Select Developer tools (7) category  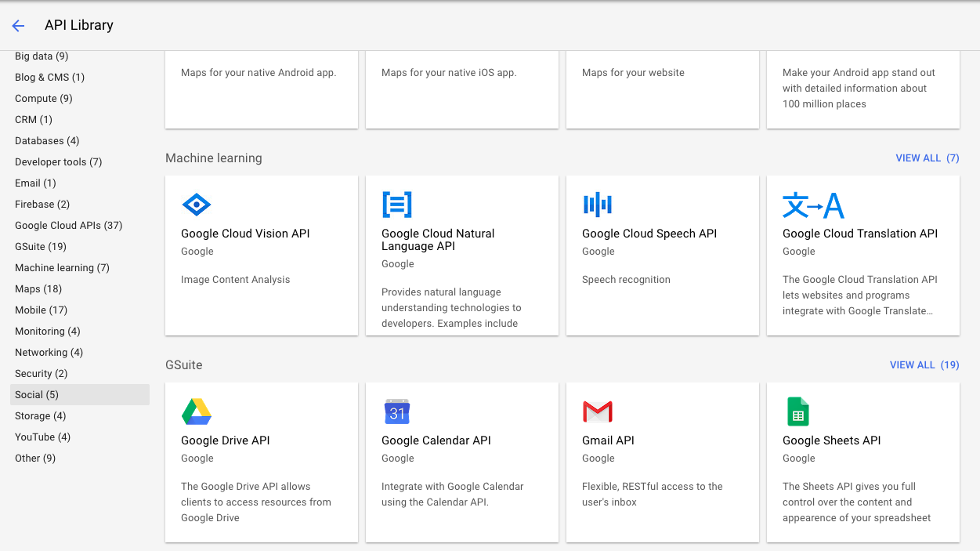tap(58, 162)
